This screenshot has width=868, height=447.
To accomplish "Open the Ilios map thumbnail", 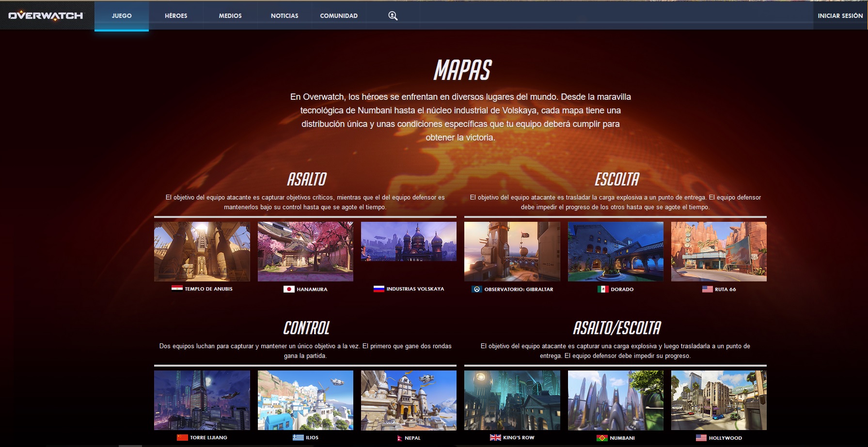I will pos(305,400).
